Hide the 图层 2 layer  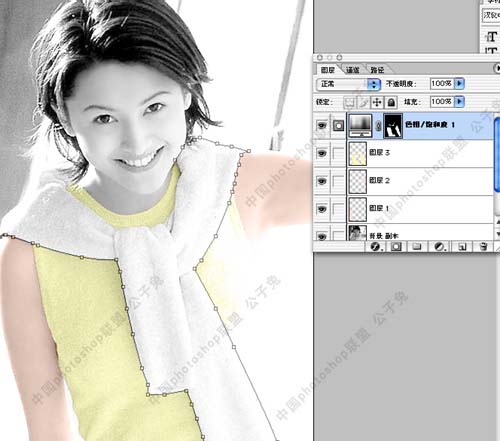[x=322, y=181]
